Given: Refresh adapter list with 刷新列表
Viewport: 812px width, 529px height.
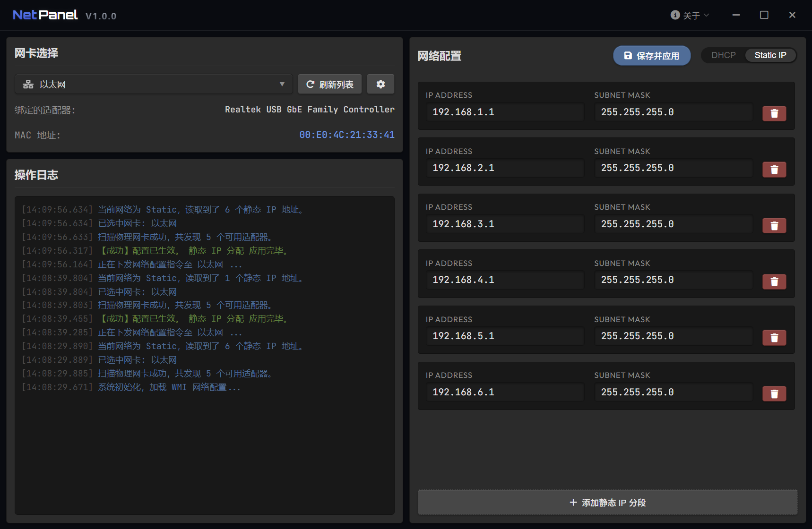Looking at the screenshot, I should (x=330, y=84).
